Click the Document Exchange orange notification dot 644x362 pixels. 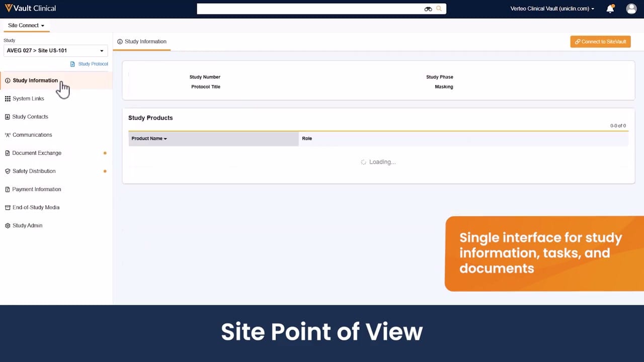(x=105, y=153)
